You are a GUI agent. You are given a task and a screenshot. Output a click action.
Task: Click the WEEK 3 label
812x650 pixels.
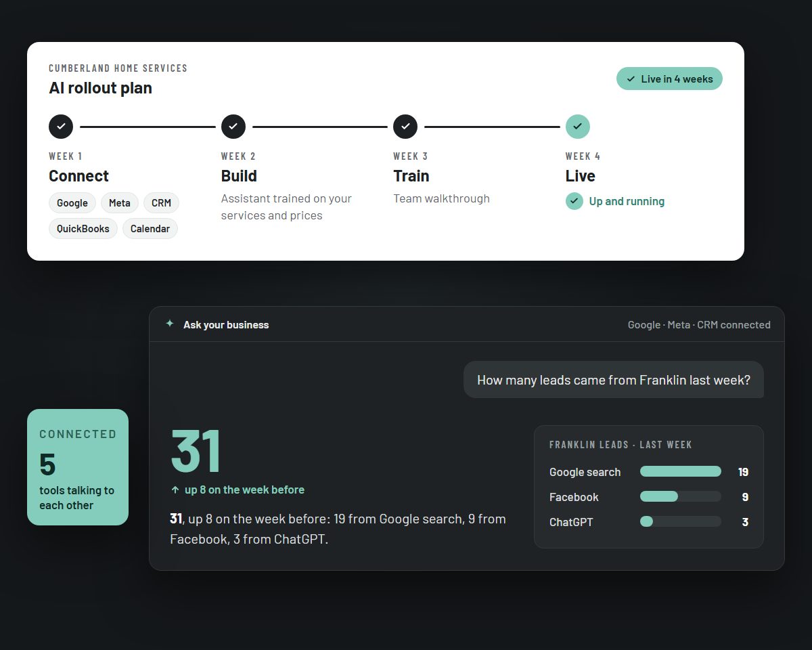[x=410, y=156]
